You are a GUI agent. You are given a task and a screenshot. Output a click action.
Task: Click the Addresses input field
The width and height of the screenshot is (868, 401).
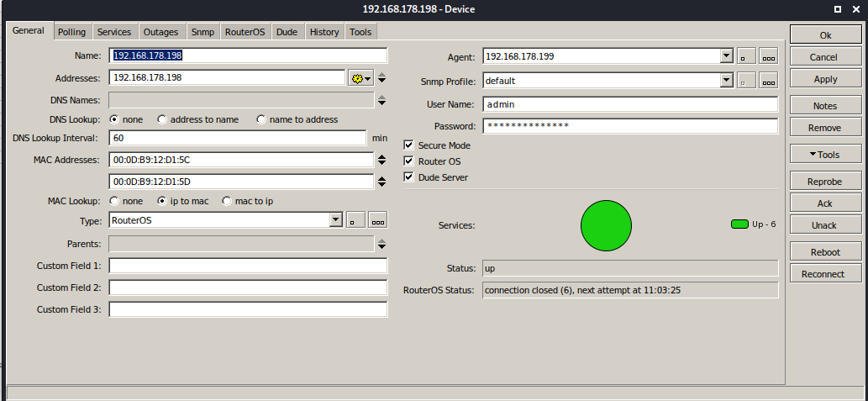coord(227,77)
